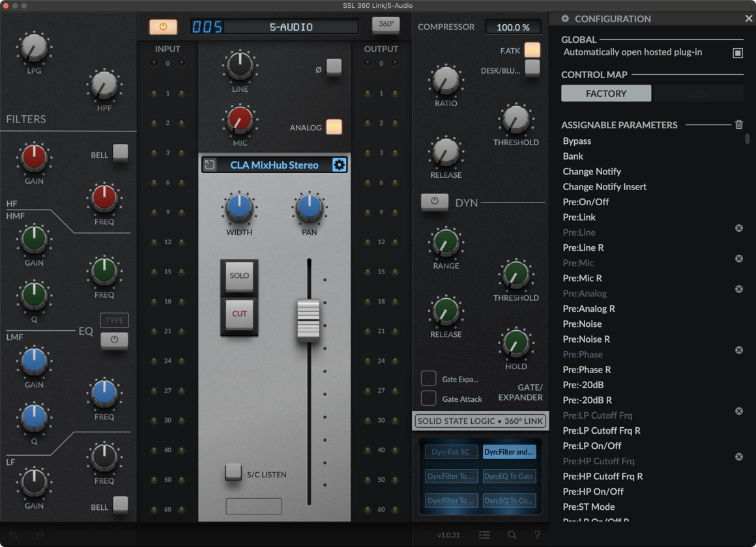Open the CONFIGURATION panel gear icon
Viewport: 756px width, 547px height.
tap(564, 19)
